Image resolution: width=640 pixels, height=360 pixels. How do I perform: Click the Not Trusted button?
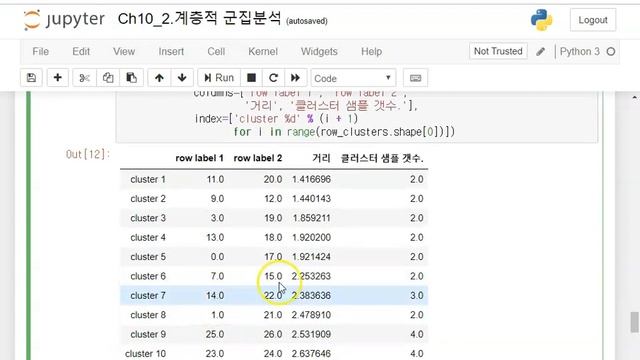pyautogui.click(x=498, y=51)
